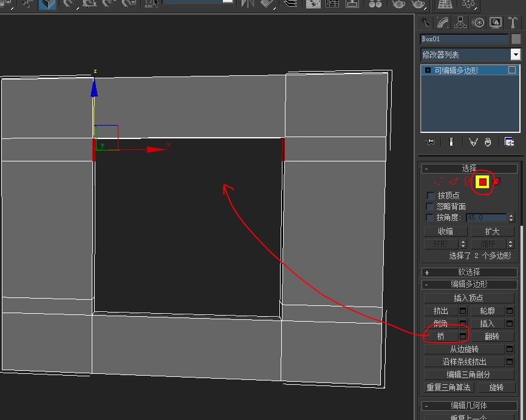This screenshot has width=526, height=420.
Task: Open the Utilities hammer tab
Action: pyautogui.click(x=513, y=23)
